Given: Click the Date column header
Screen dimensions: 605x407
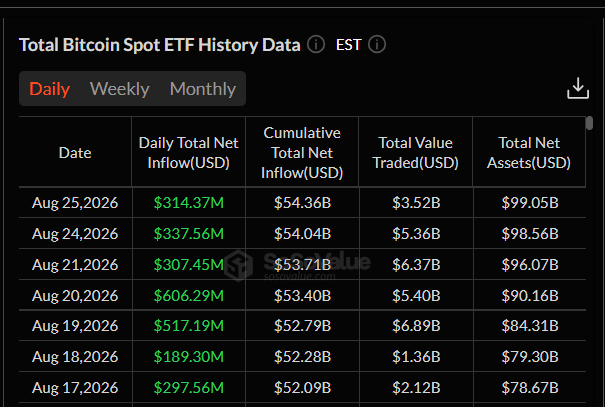Looking at the screenshot, I should (75, 153).
